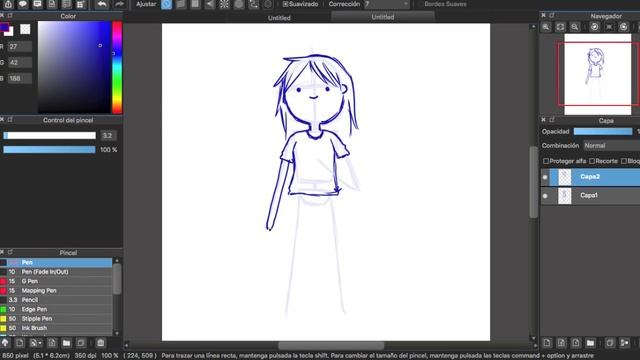Select the radial snap icon
The height and width of the screenshot is (360, 640).
(x=224, y=4)
